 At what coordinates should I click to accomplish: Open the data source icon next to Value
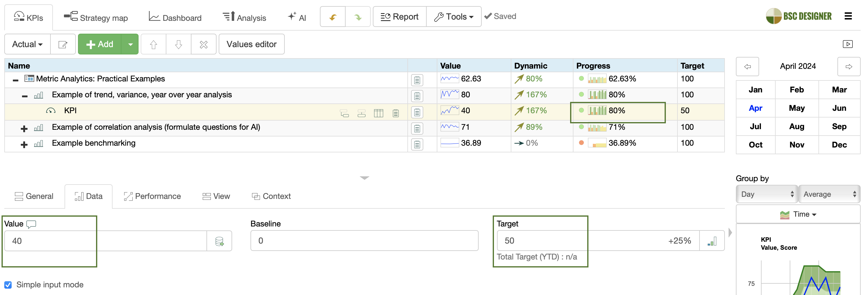[x=219, y=241]
